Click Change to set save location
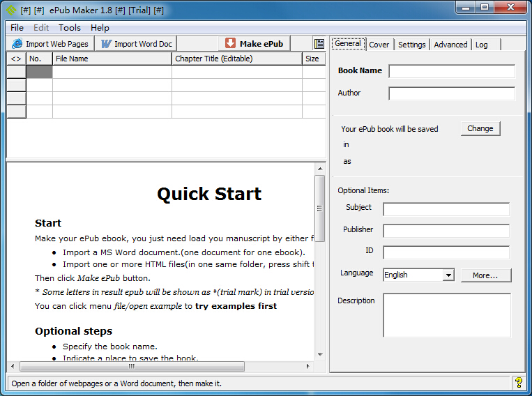This screenshot has width=532, height=396. [480, 128]
